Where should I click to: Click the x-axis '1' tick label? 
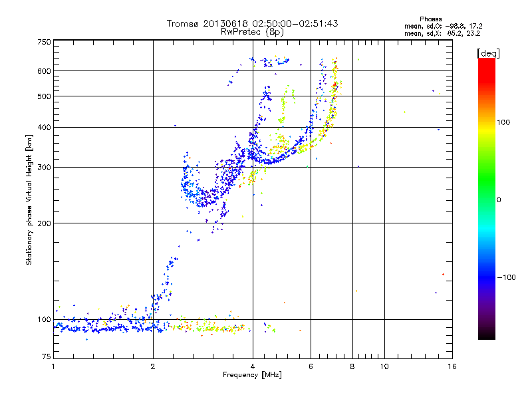tap(53, 366)
